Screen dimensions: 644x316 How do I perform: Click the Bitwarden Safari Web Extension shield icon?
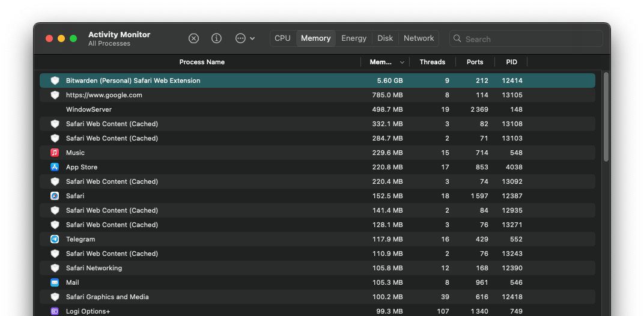tap(55, 81)
